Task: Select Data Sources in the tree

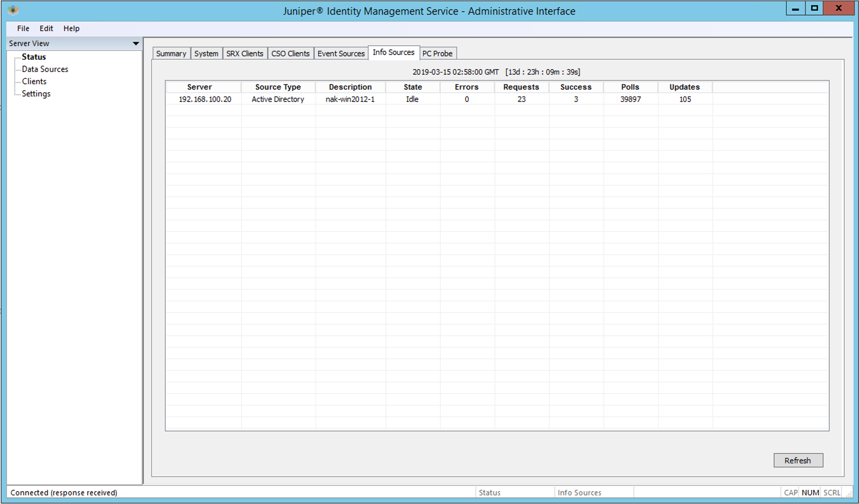Action: (45, 69)
